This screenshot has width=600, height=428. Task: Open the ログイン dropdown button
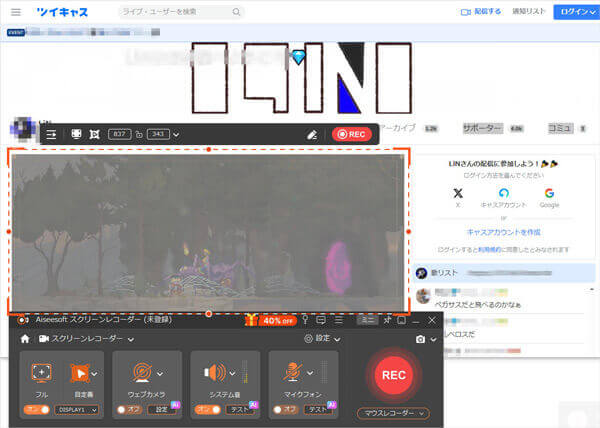[577, 12]
